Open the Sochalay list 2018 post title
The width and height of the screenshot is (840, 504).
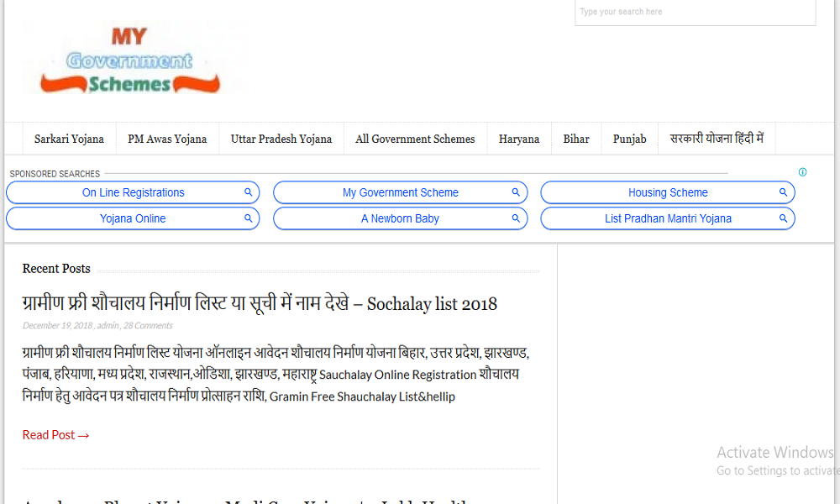[260, 303]
